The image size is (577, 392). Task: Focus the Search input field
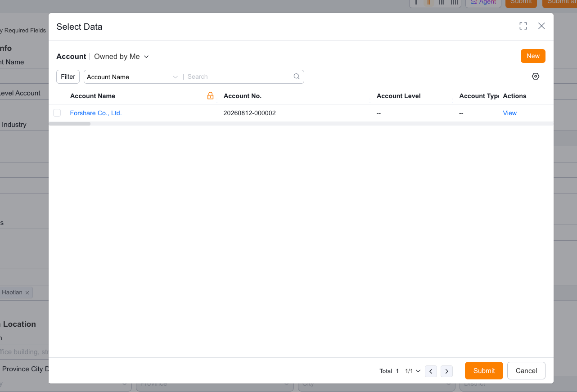(239, 77)
